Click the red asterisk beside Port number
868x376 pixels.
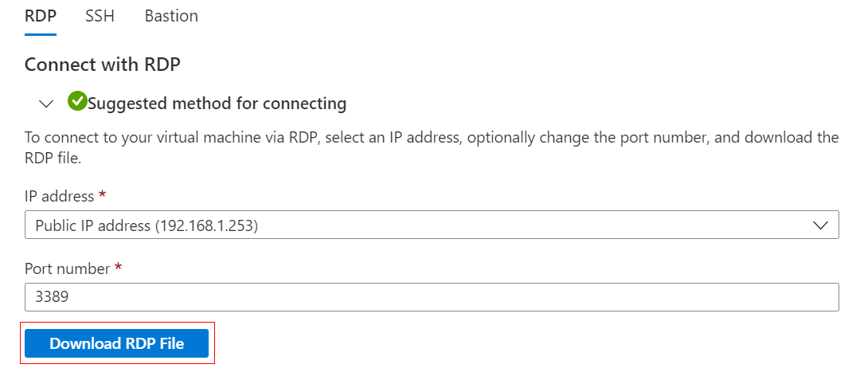click(119, 268)
